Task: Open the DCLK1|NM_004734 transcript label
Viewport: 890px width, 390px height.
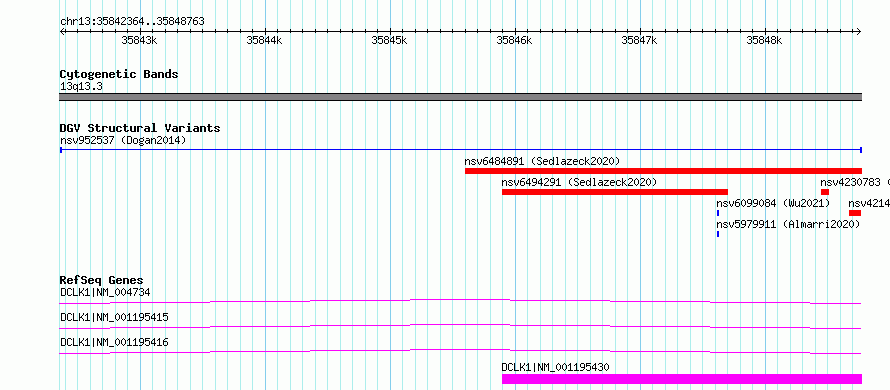Action: (x=105, y=292)
